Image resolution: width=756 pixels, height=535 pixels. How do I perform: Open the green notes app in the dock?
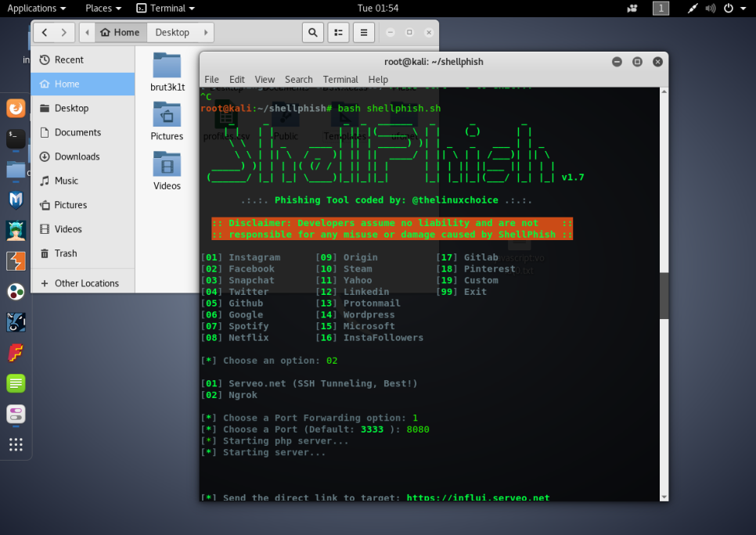[16, 384]
